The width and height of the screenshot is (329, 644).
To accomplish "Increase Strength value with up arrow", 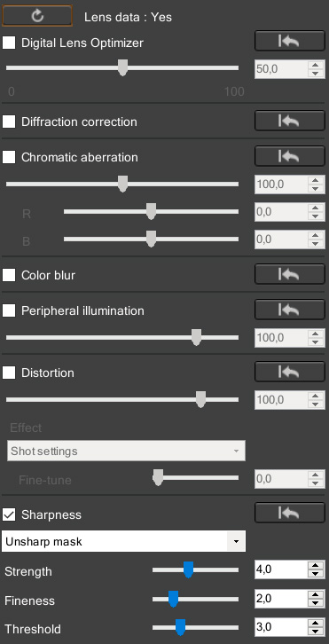I will point(315,566).
